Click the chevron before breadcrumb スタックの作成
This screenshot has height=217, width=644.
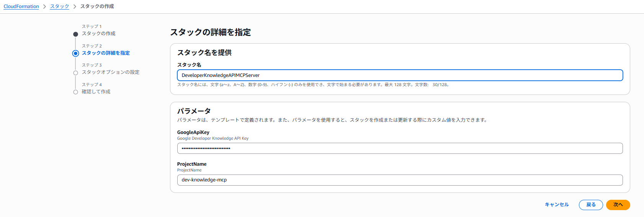(75, 7)
